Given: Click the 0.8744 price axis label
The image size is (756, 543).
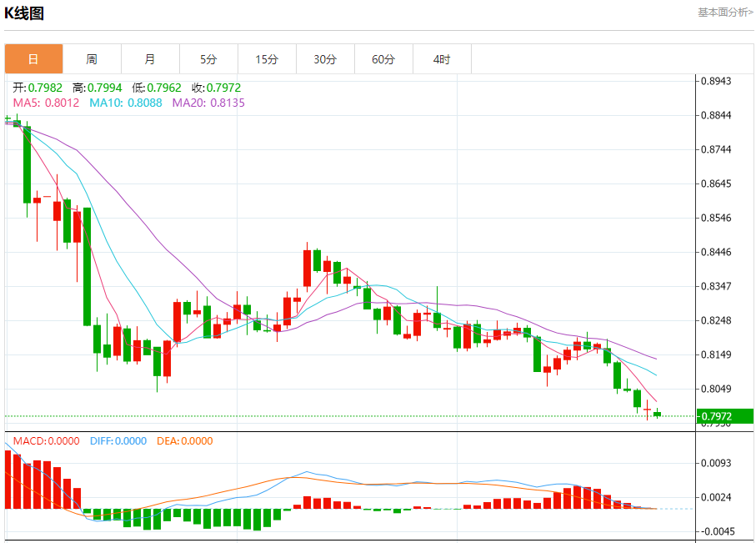Looking at the screenshot, I should pos(716,149).
